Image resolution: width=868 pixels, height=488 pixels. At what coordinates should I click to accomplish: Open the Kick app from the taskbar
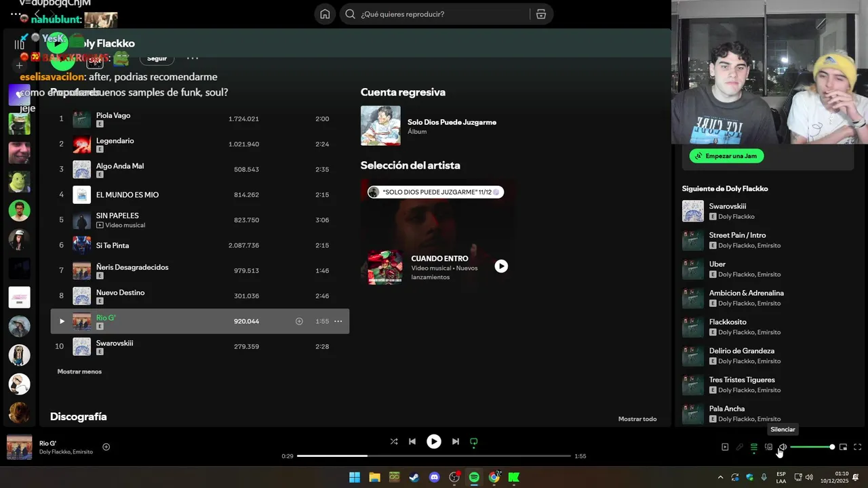tap(514, 477)
